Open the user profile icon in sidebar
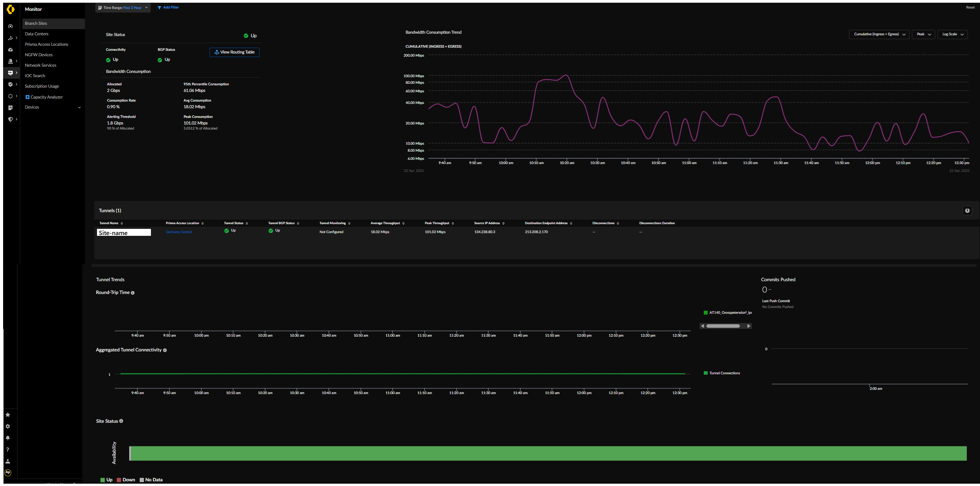Image resolution: width=980 pixels, height=486 pixels. click(8, 461)
